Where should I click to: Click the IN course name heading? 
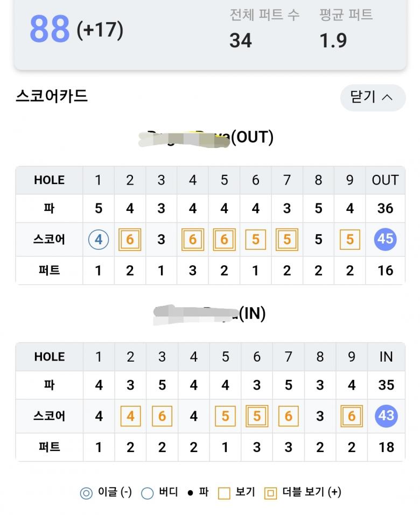click(x=209, y=314)
